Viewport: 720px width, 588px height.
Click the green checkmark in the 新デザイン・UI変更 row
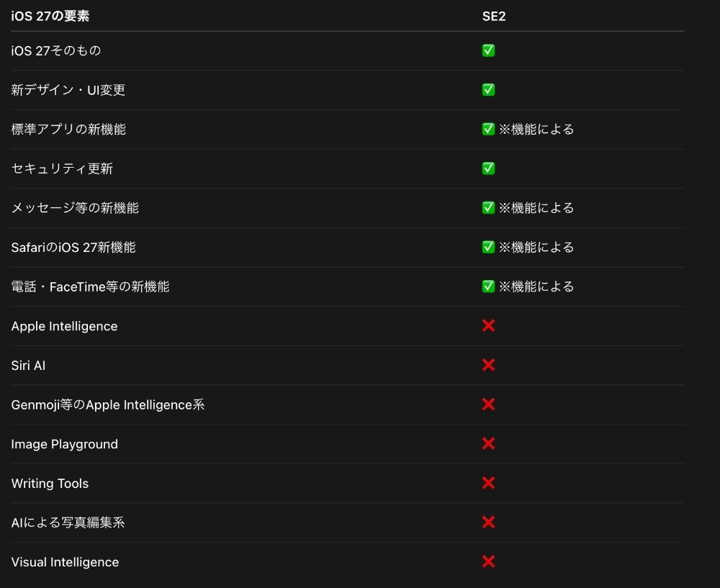tap(488, 89)
